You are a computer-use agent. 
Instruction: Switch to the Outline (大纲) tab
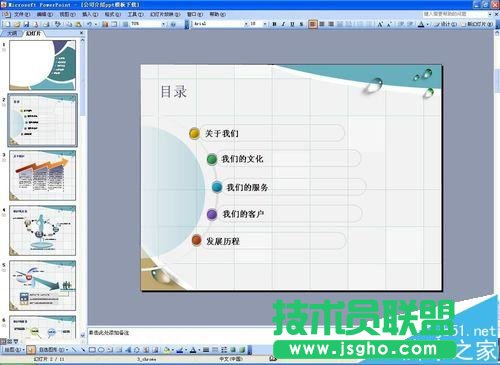point(12,33)
